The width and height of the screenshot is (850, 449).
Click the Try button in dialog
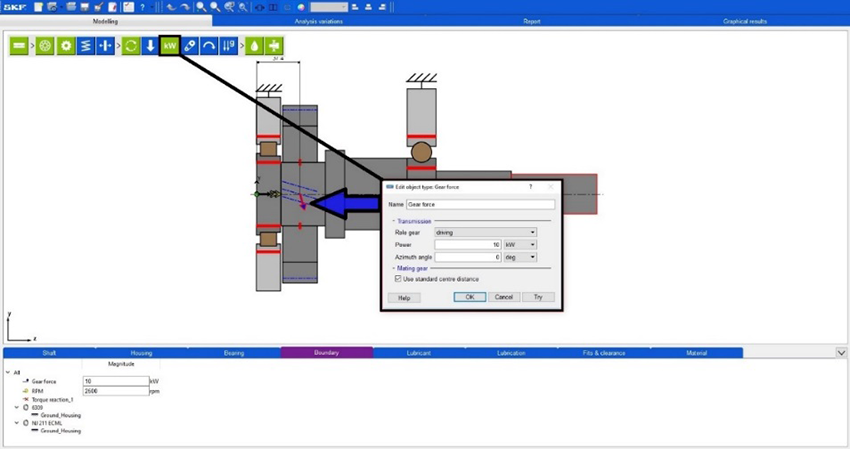click(538, 297)
